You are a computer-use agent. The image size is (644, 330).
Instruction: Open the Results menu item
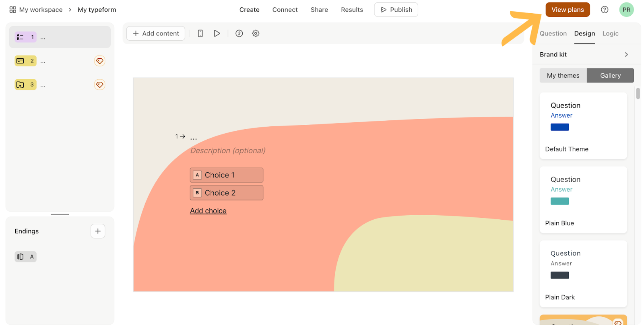(x=352, y=10)
